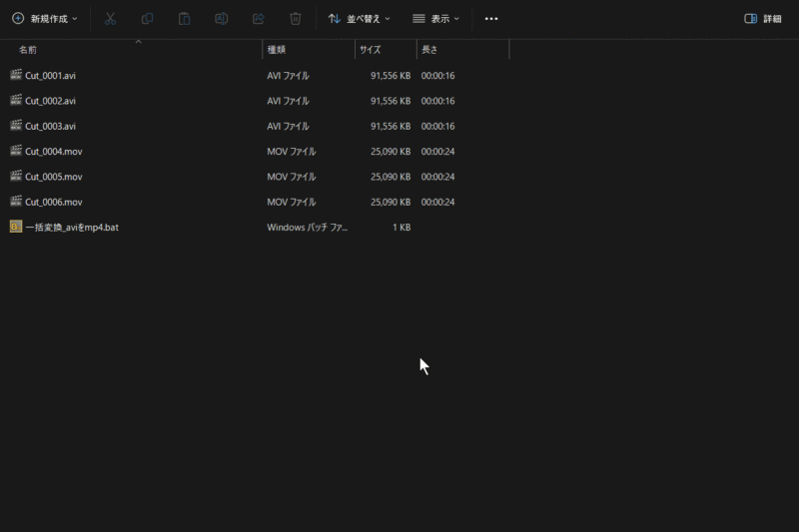Open the three-dot more options menu

pyautogui.click(x=490, y=19)
